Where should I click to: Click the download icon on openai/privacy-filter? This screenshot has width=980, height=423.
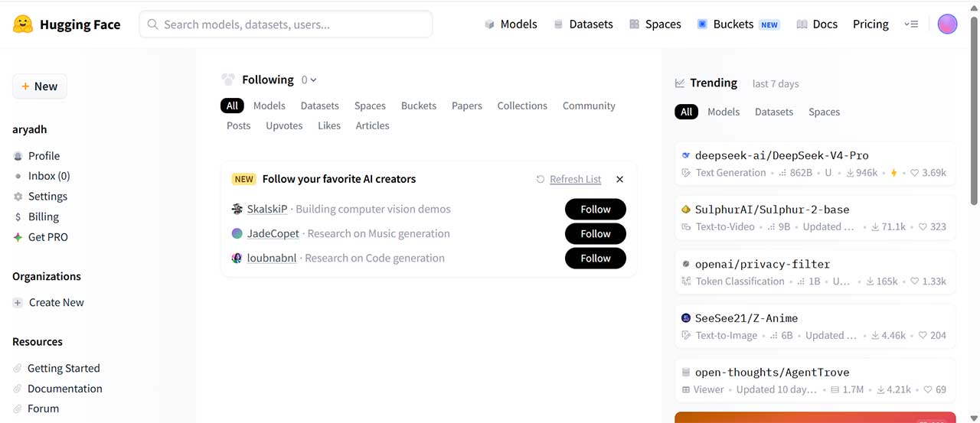[870, 281]
